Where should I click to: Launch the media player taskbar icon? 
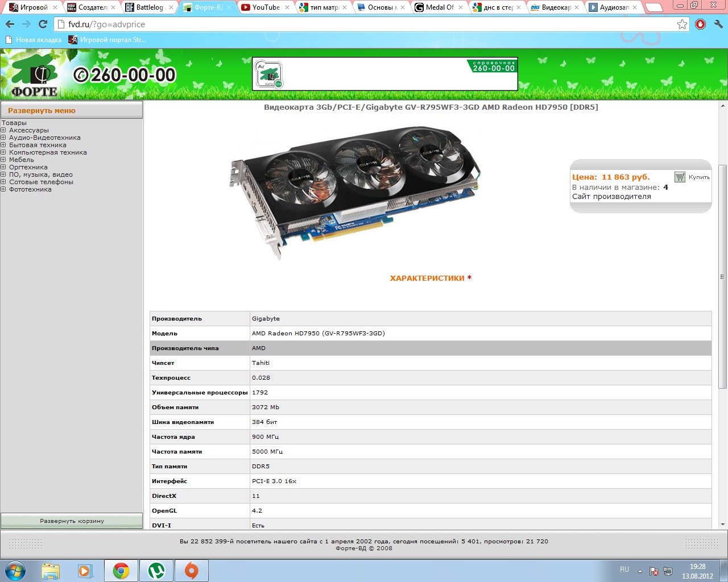(x=85, y=571)
